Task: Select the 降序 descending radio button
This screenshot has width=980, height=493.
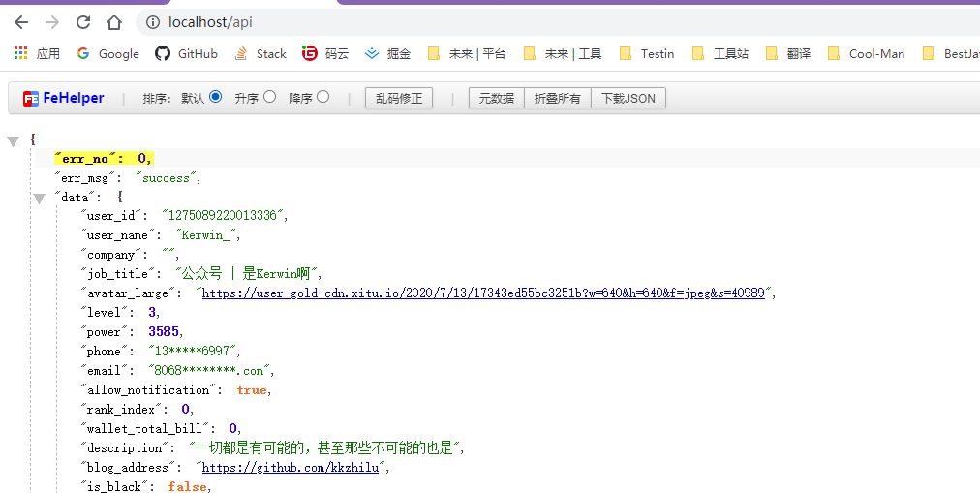Action: (323, 97)
